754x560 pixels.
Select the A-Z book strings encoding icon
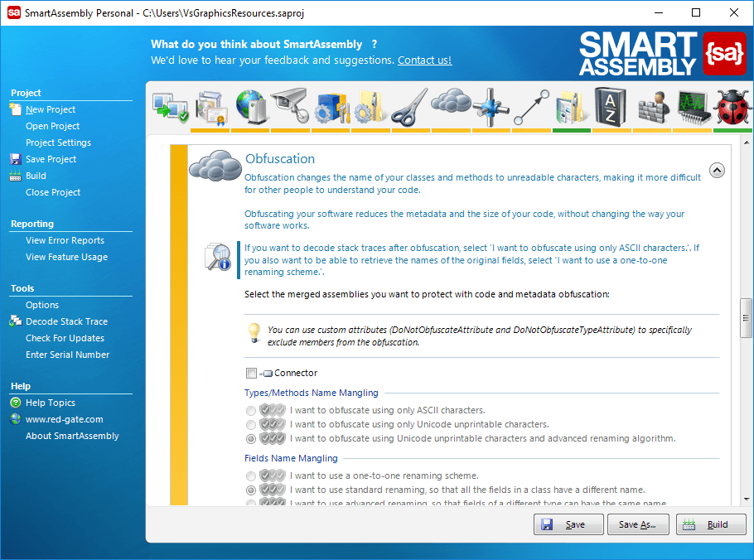coord(611,107)
